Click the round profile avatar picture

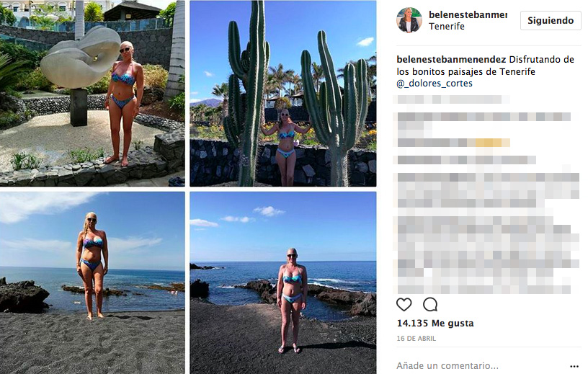(409, 20)
